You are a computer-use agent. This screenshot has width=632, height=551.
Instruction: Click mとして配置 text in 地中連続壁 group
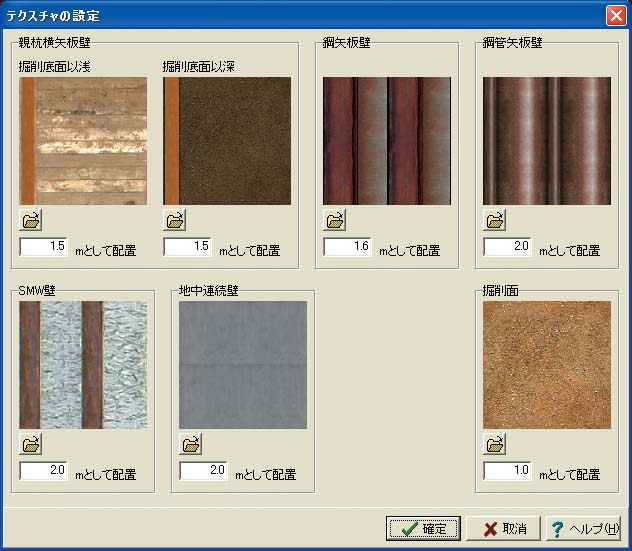266,475
